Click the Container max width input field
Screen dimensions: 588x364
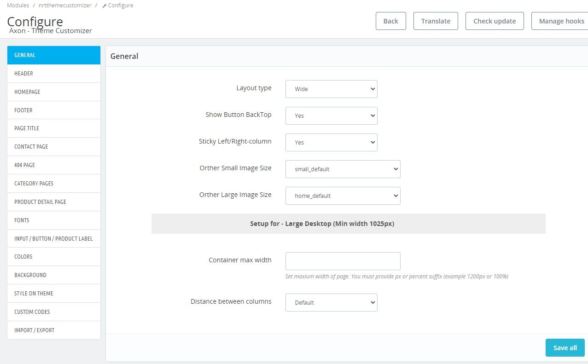(343, 261)
